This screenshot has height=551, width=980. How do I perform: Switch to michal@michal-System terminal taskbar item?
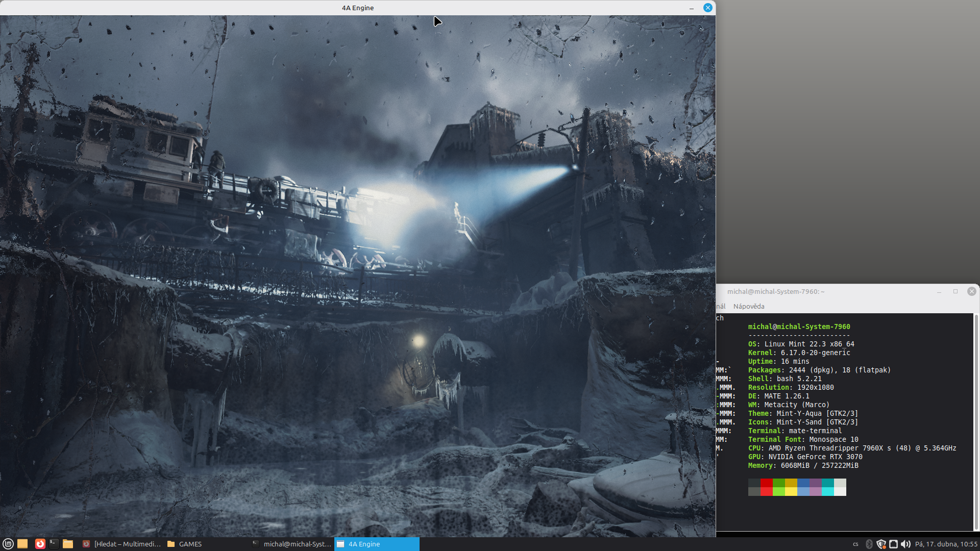pos(292,544)
